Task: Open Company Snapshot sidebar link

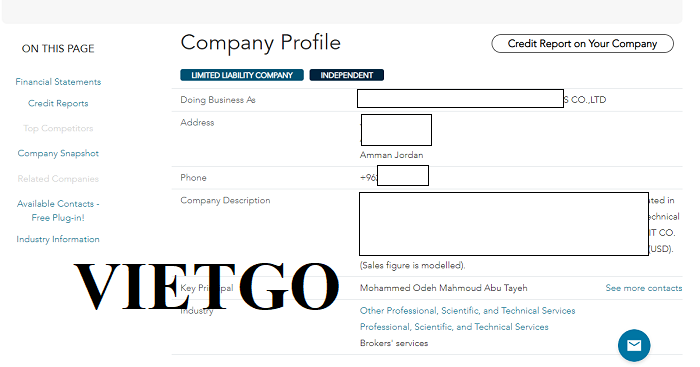Action: click(x=58, y=153)
